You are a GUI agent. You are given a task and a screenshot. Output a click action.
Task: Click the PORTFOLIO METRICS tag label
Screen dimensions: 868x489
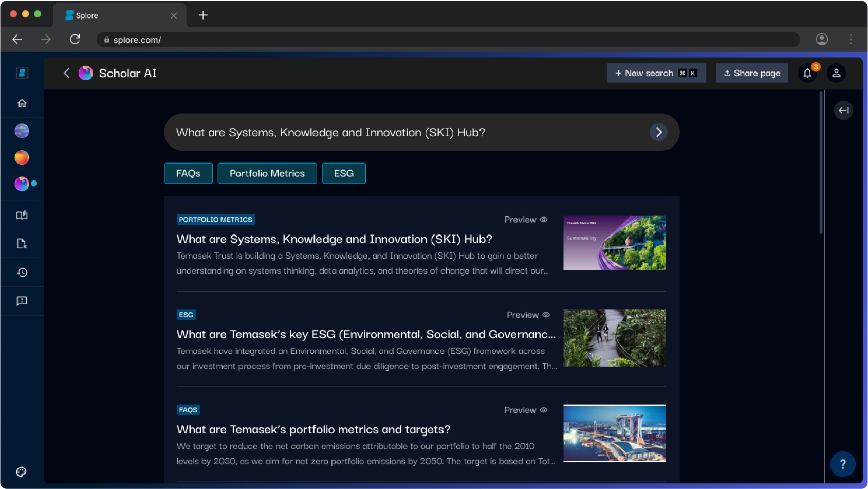click(216, 220)
